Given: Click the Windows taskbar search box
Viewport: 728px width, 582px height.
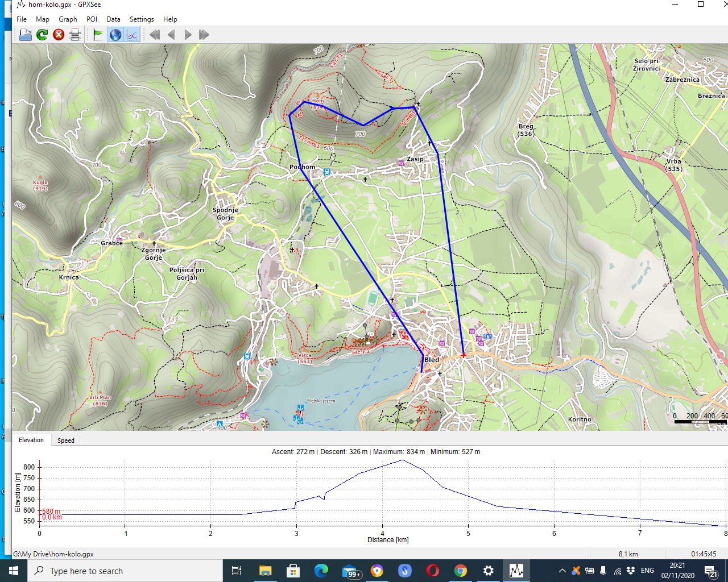Looking at the screenshot, I should (125, 571).
